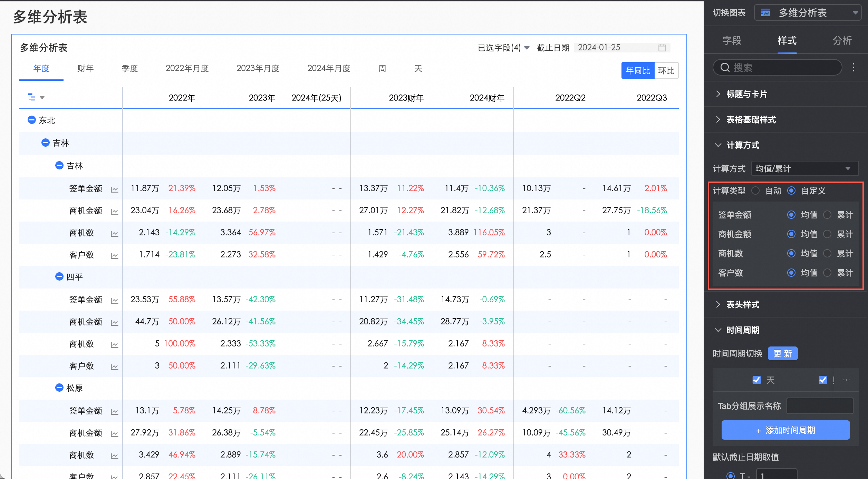Uncheck the 天 time period checkbox
Image resolution: width=868 pixels, height=479 pixels.
pos(756,380)
